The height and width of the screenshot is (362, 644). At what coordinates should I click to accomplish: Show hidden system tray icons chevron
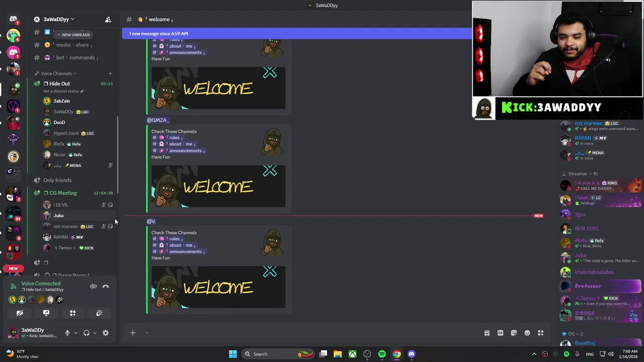[x=534, y=354]
